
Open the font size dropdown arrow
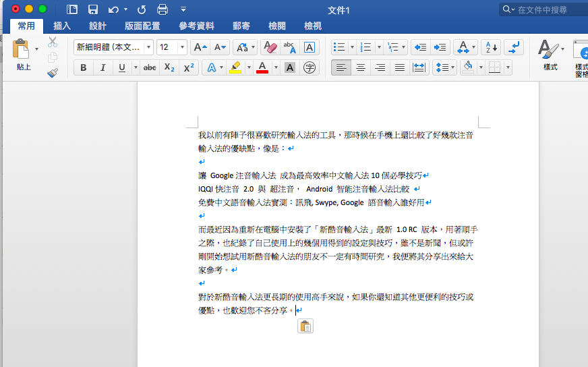[182, 47]
